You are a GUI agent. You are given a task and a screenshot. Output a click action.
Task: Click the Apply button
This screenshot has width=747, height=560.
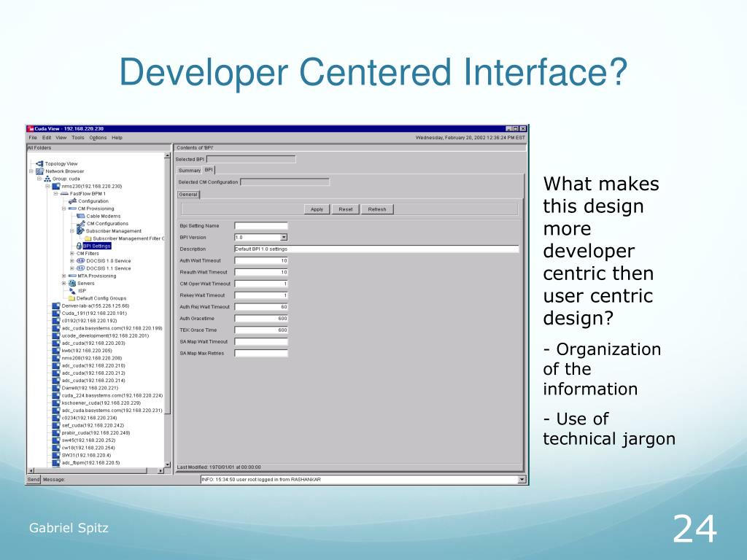317,209
